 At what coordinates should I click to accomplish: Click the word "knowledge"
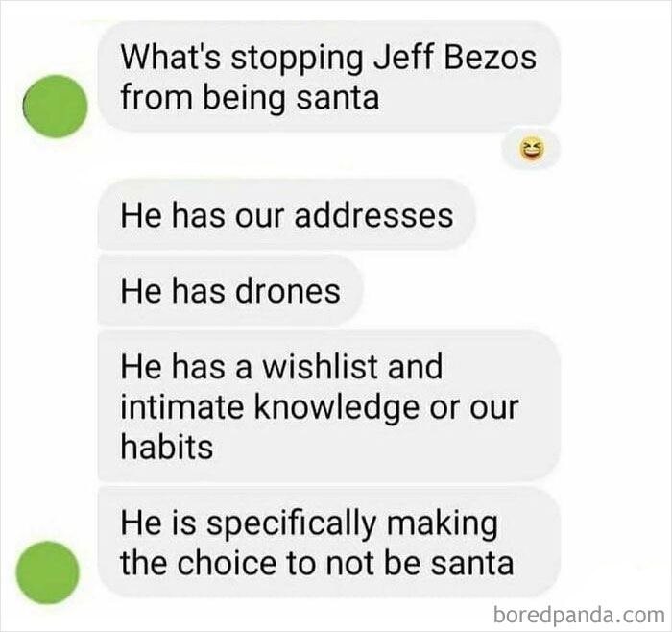coord(336,407)
